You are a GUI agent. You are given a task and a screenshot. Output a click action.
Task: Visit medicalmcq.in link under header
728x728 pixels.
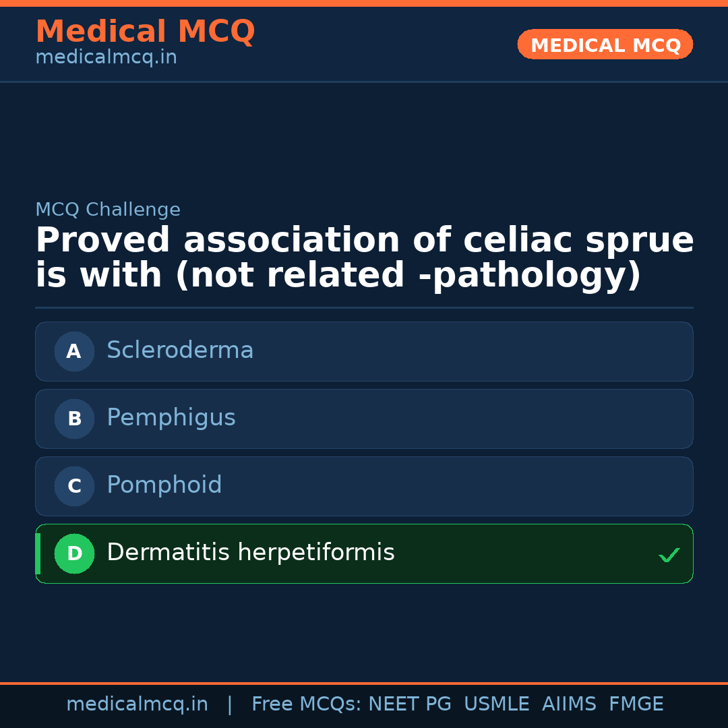[106, 58]
